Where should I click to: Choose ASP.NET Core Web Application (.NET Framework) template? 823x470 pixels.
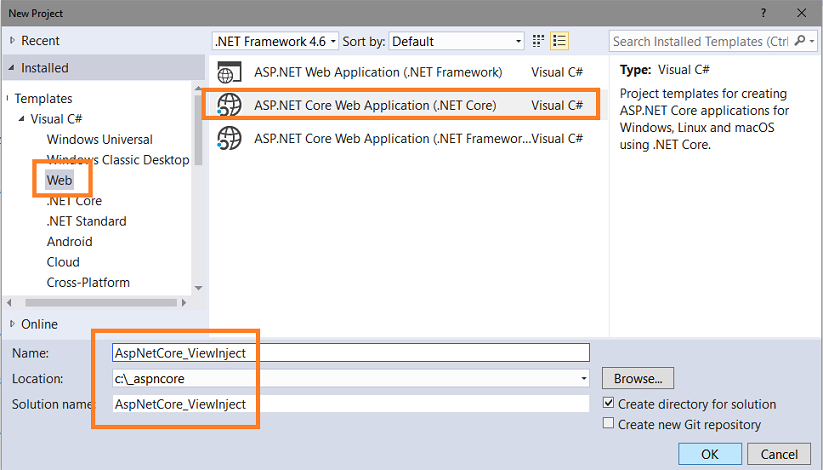[x=407, y=139]
